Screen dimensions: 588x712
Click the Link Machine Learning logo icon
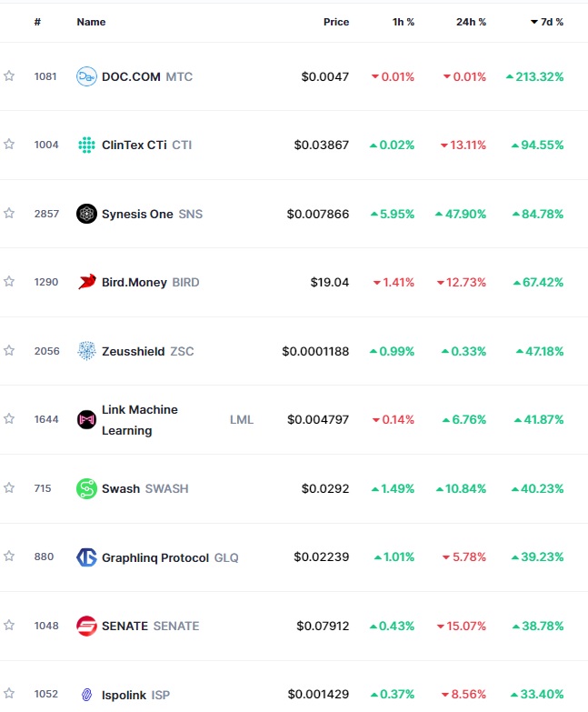point(86,419)
